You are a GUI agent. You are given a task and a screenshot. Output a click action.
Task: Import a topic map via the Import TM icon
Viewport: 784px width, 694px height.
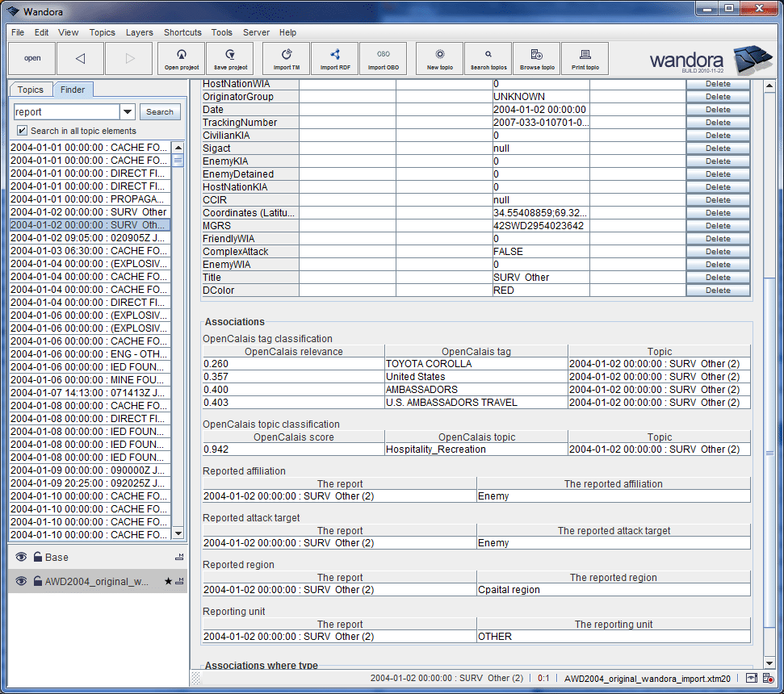[x=286, y=58]
